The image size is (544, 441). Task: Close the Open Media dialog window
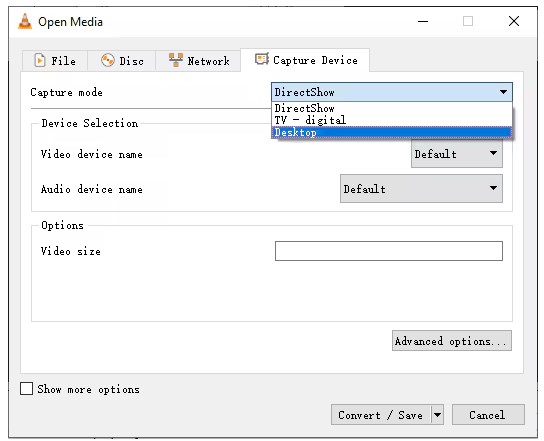pyautogui.click(x=514, y=22)
